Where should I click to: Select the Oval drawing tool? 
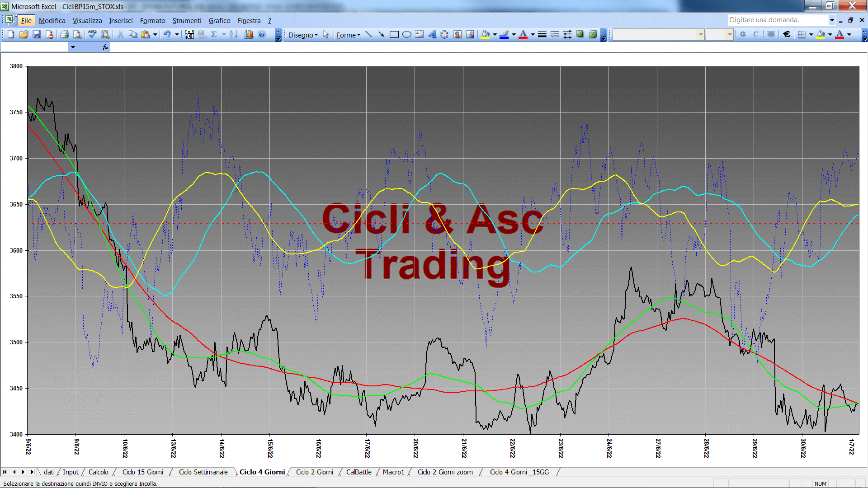click(406, 34)
